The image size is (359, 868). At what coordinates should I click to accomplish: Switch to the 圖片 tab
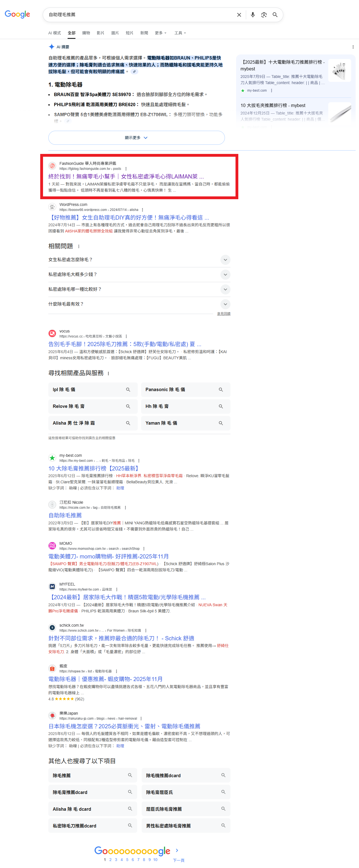point(115,33)
